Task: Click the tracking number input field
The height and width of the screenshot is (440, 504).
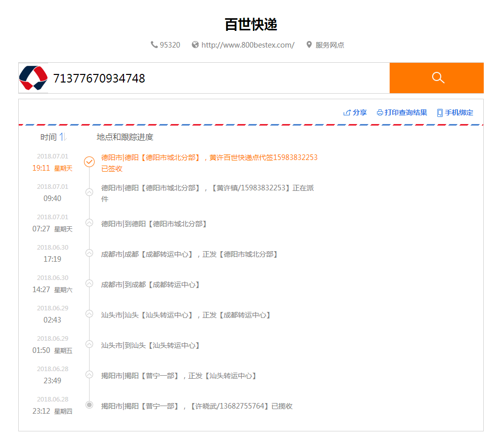Action: (x=219, y=78)
